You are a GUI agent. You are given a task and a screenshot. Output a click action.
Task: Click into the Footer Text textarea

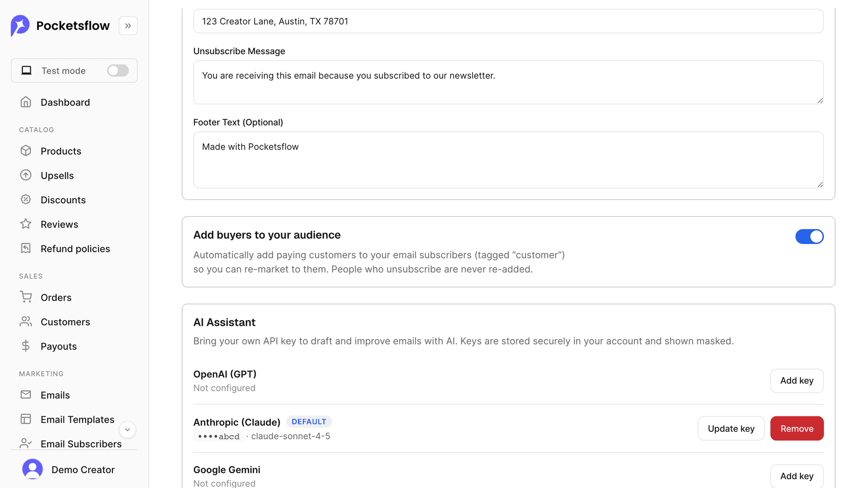click(x=508, y=160)
